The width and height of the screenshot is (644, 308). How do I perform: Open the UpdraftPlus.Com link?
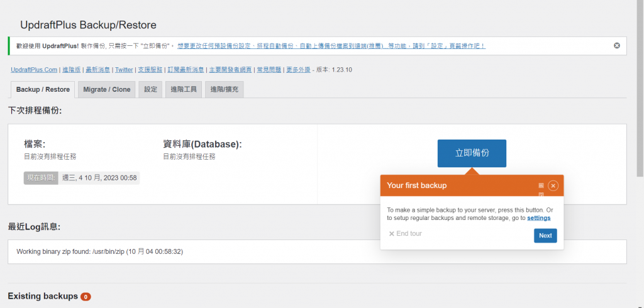click(x=34, y=70)
